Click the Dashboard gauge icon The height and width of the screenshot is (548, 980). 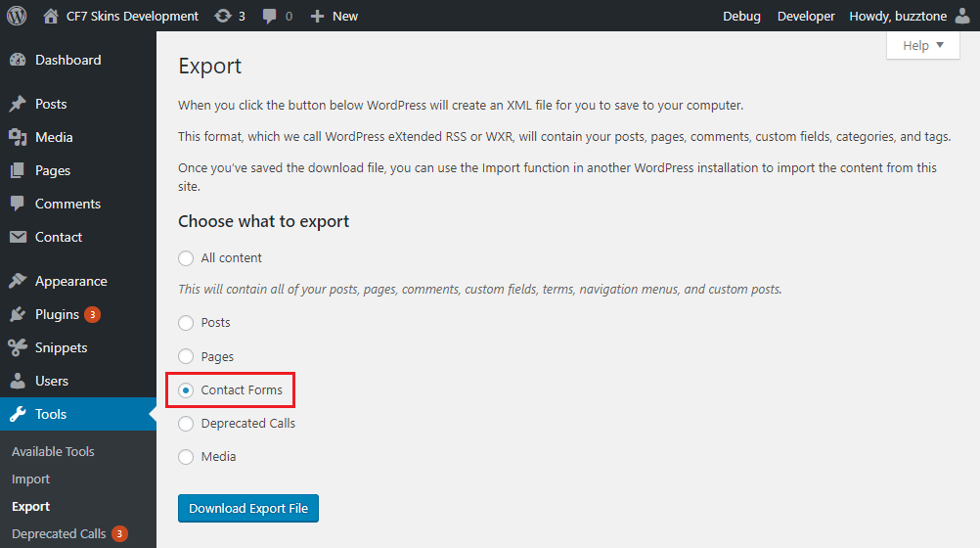[18, 60]
